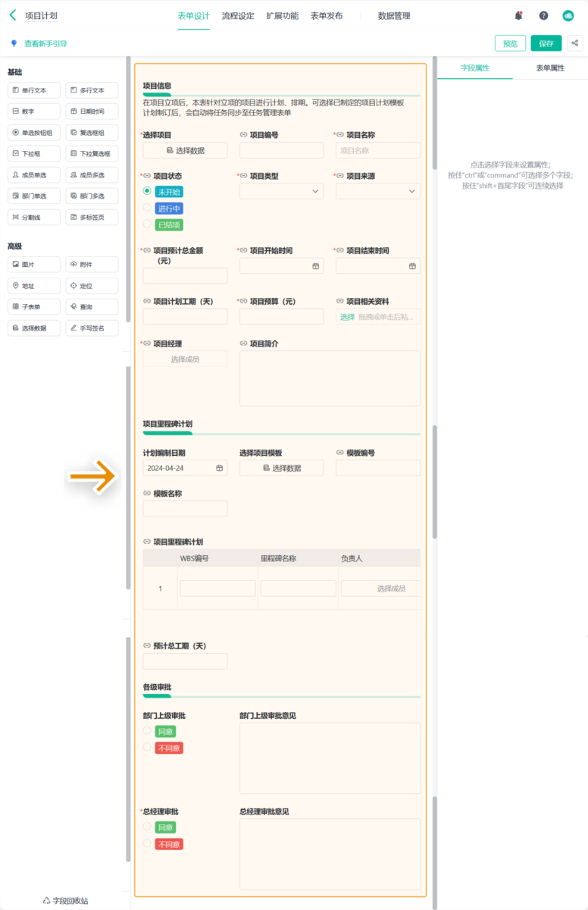Go back using the left arrow icon
Screen dimensions: 588x910
coord(13,15)
